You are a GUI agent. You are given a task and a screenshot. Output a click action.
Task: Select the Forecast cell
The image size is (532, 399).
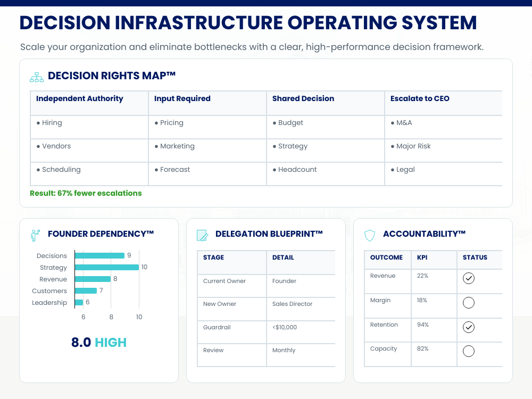[x=207, y=174]
